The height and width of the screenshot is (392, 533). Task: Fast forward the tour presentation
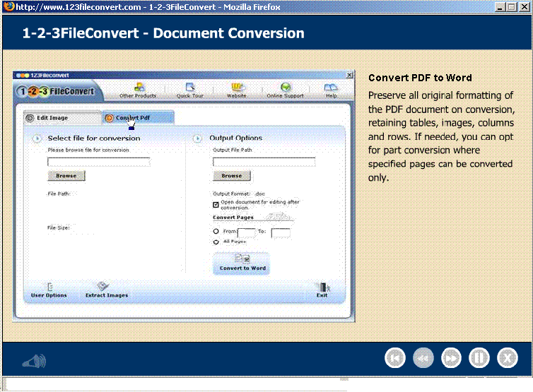[x=451, y=358]
